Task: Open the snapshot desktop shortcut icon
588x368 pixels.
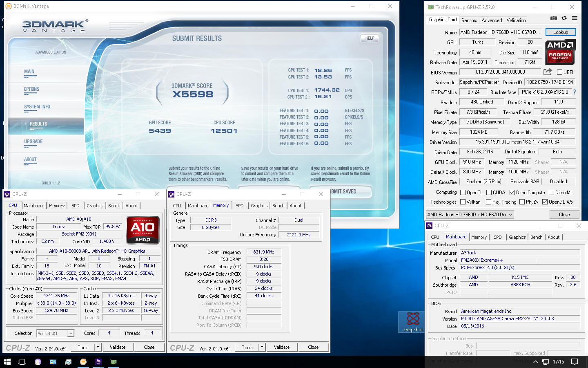Action: point(413,322)
